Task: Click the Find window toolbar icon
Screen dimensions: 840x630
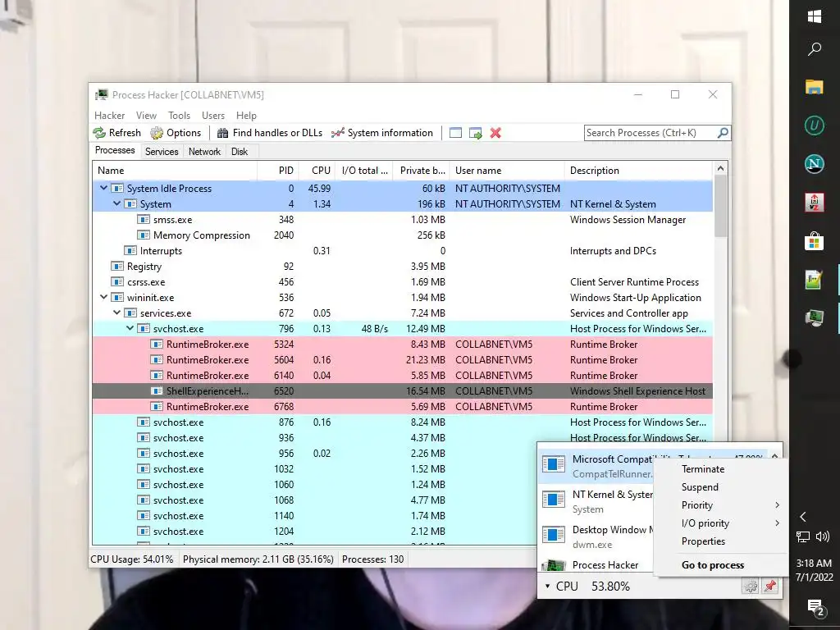Action: click(455, 133)
